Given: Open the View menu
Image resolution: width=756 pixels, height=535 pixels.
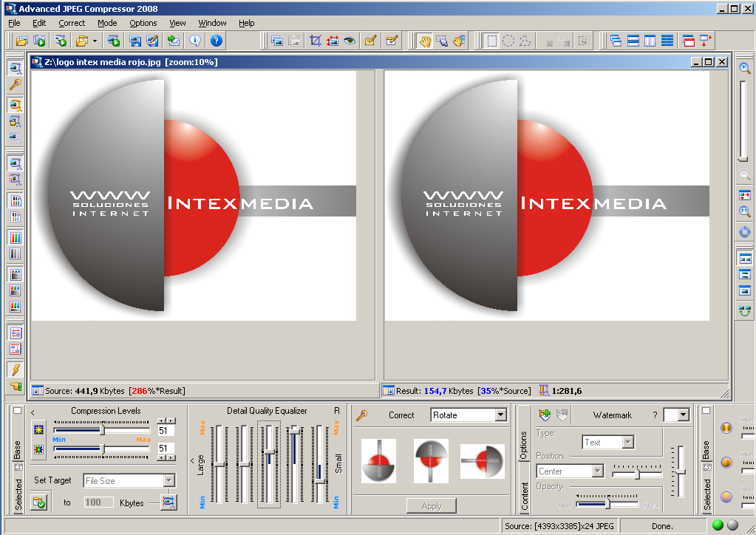Looking at the screenshot, I should [x=177, y=23].
